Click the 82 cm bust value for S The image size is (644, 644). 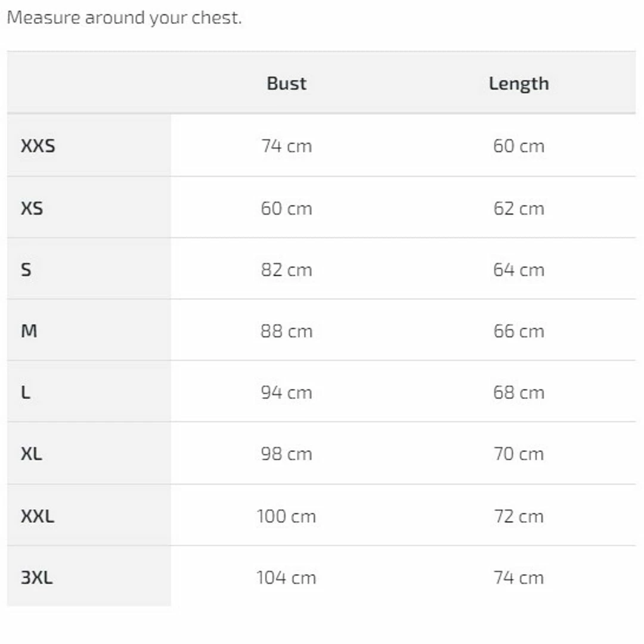[286, 270]
